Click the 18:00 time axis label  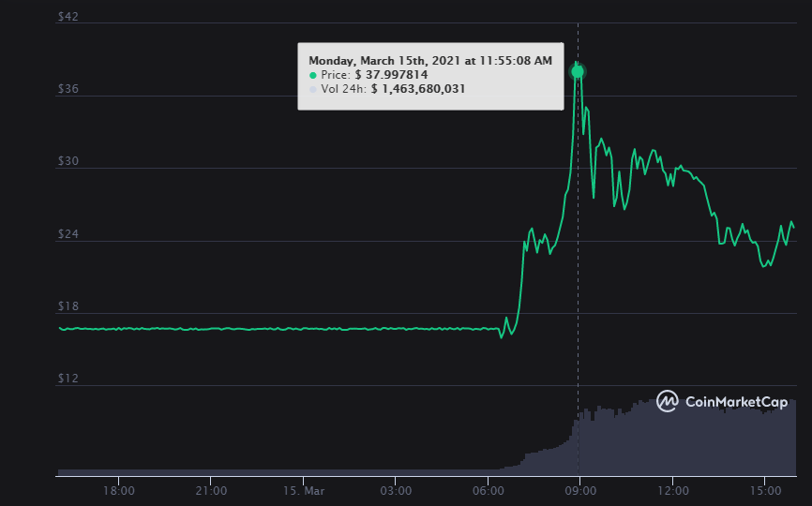click(x=118, y=490)
